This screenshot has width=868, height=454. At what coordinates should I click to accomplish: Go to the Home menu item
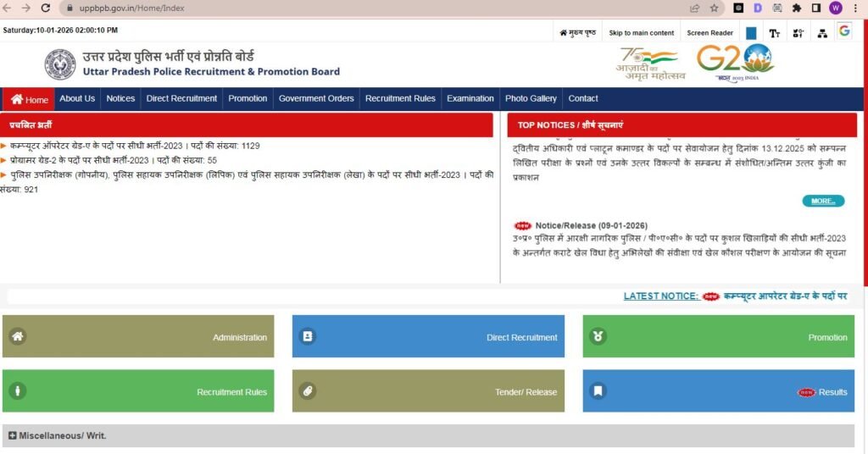[30, 99]
